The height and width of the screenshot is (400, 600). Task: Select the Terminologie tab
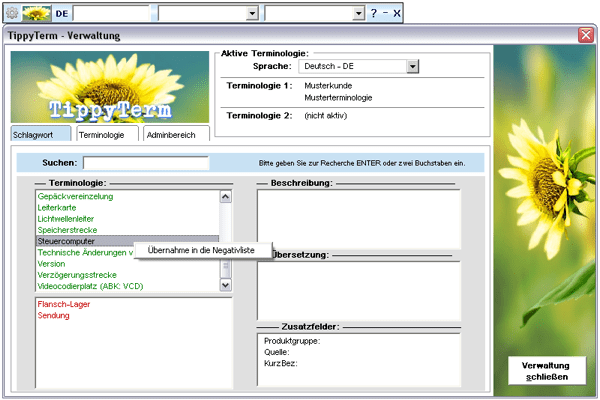(x=102, y=134)
